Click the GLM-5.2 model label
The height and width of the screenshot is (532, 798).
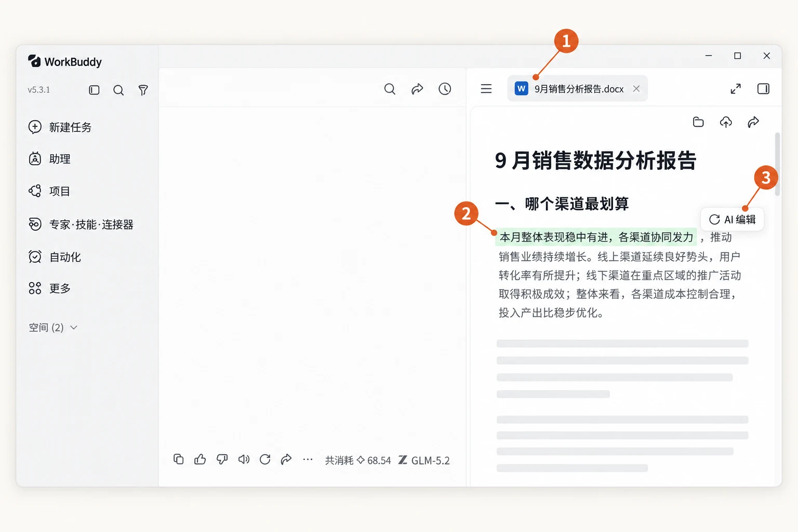(424, 460)
